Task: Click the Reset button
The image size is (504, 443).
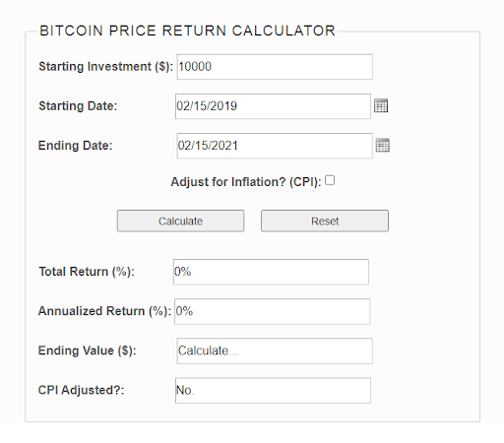Action: click(x=325, y=221)
